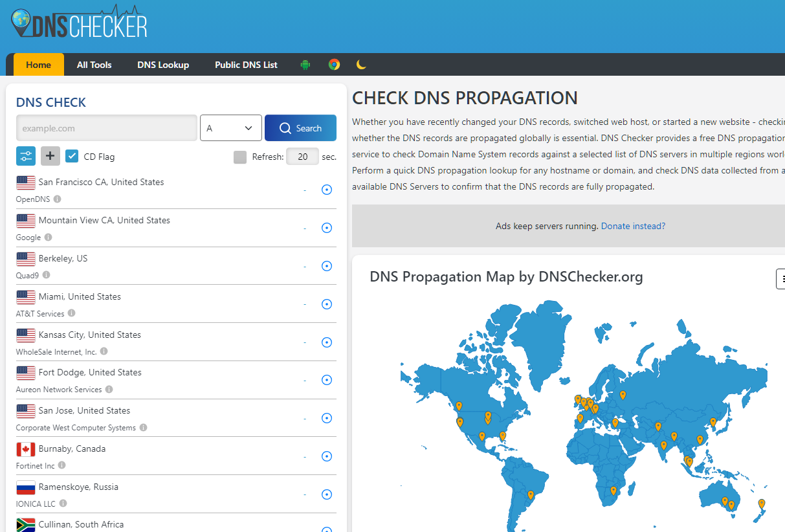The height and width of the screenshot is (532, 785).
Task: Click the text San Jose, United States
Action: click(84, 410)
